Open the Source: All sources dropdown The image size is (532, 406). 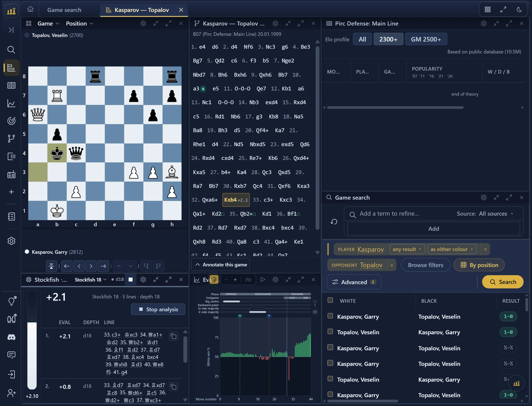click(485, 214)
